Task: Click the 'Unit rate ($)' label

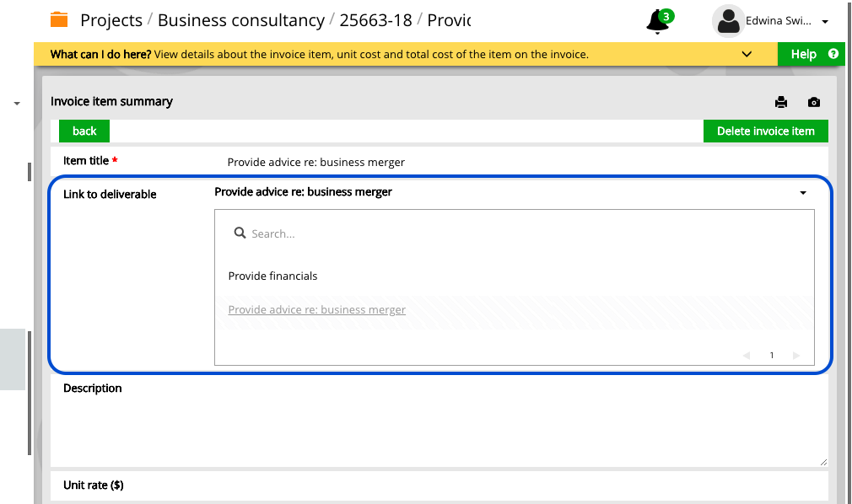Action: [x=94, y=485]
